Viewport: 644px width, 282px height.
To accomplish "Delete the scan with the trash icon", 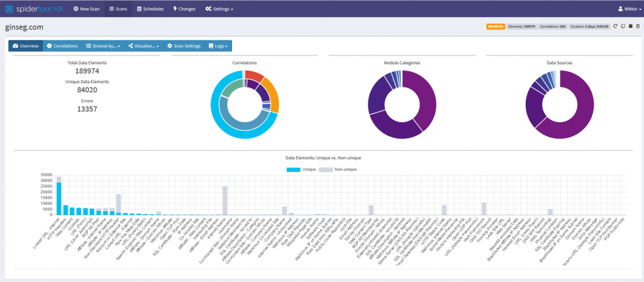I will [x=638, y=26].
